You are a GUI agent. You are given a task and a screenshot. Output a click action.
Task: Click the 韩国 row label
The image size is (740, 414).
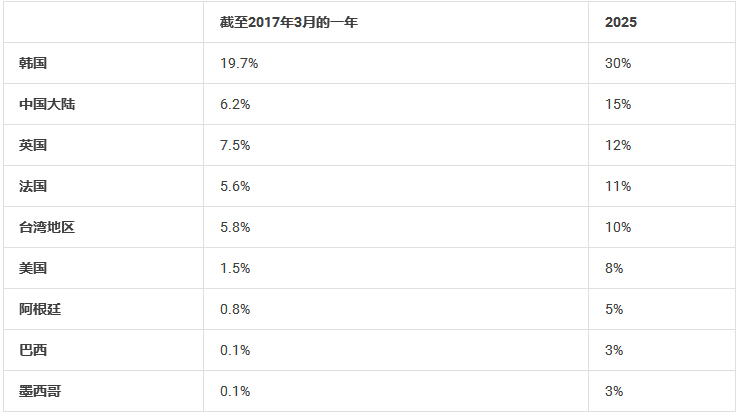33,63
